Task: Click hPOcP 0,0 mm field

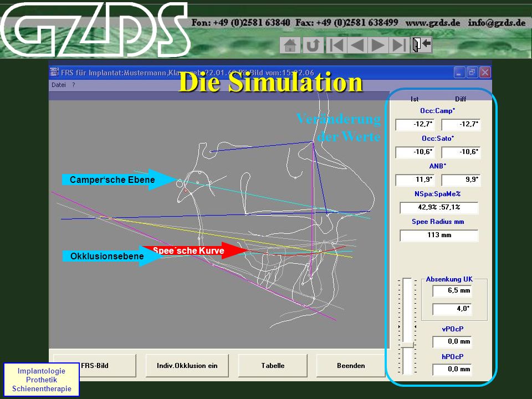Action: point(452,369)
